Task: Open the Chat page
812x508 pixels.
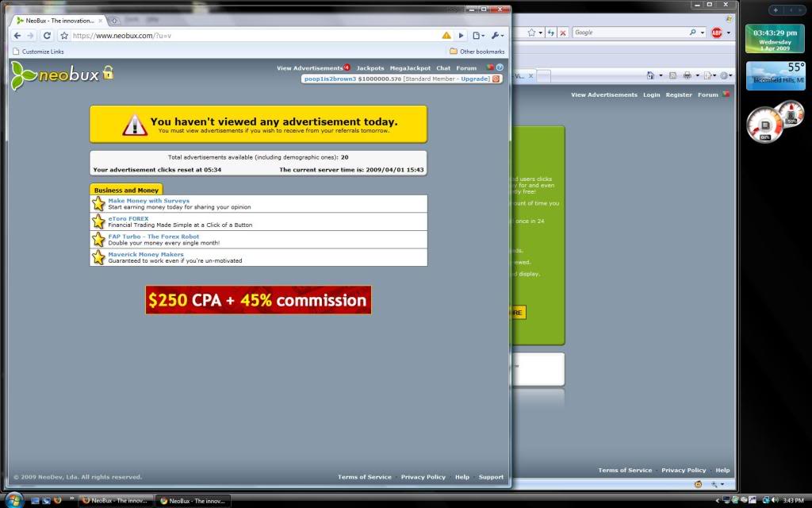Action: 443,68
